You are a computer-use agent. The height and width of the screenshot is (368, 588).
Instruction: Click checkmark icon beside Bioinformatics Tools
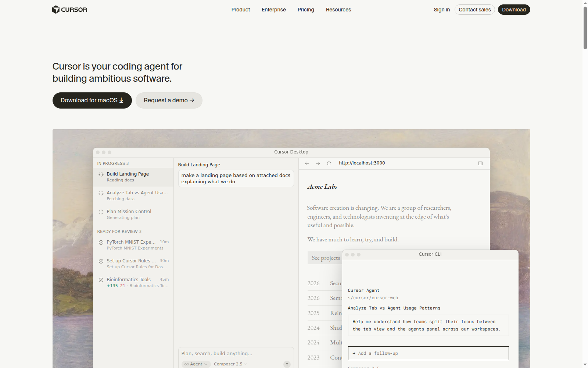pos(101,280)
